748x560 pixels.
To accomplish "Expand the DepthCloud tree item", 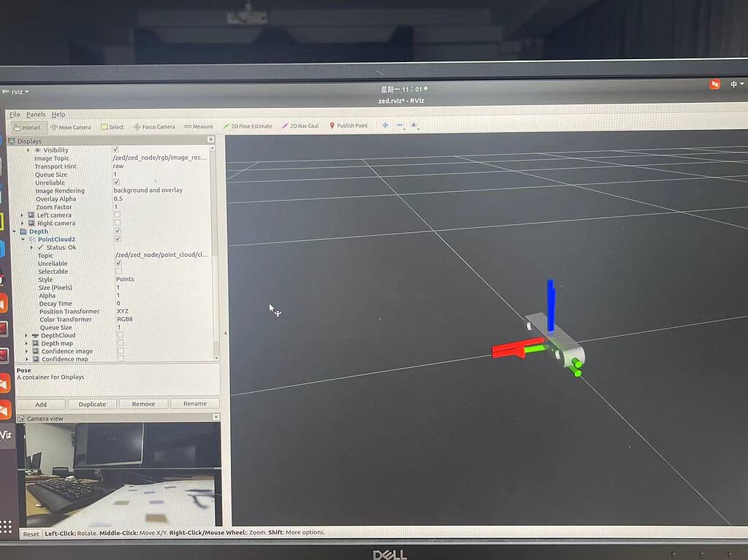I will click(28, 335).
